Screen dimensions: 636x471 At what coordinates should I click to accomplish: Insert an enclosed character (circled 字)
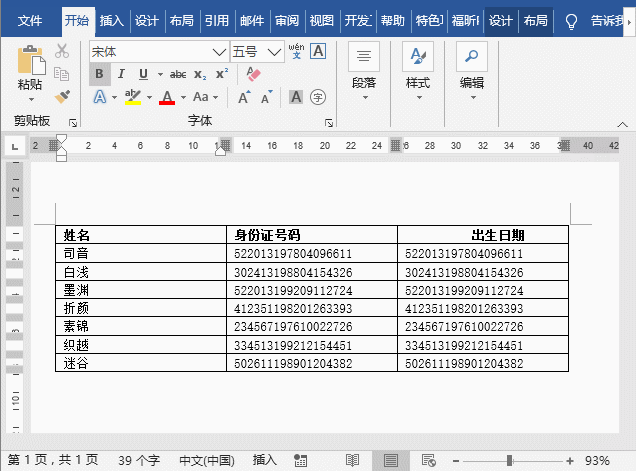coord(318,97)
